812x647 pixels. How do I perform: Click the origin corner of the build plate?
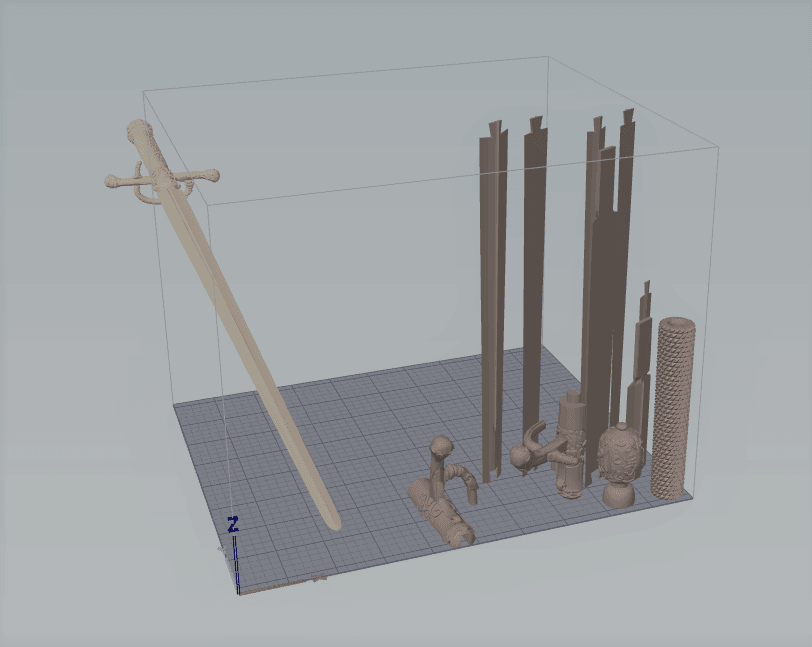[x=238, y=590]
